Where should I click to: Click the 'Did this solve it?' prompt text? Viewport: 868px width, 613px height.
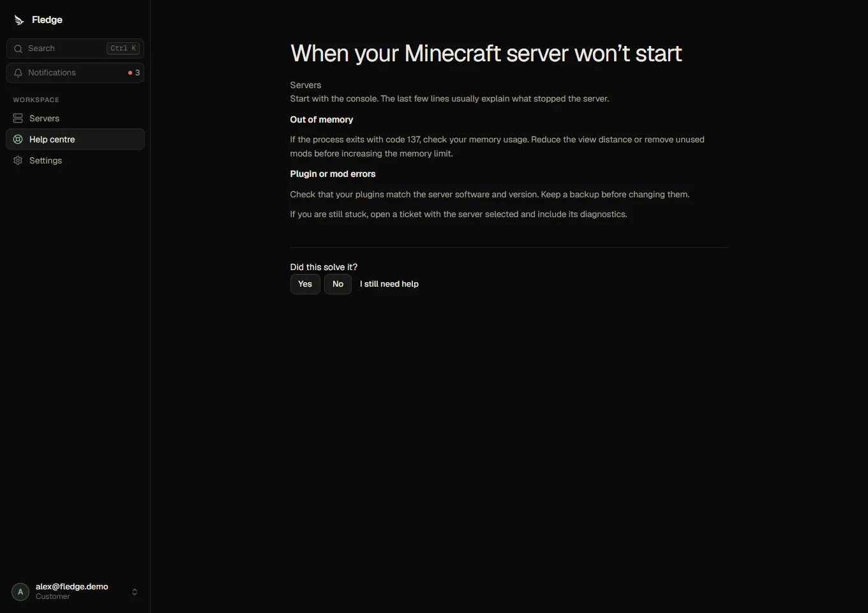(324, 267)
